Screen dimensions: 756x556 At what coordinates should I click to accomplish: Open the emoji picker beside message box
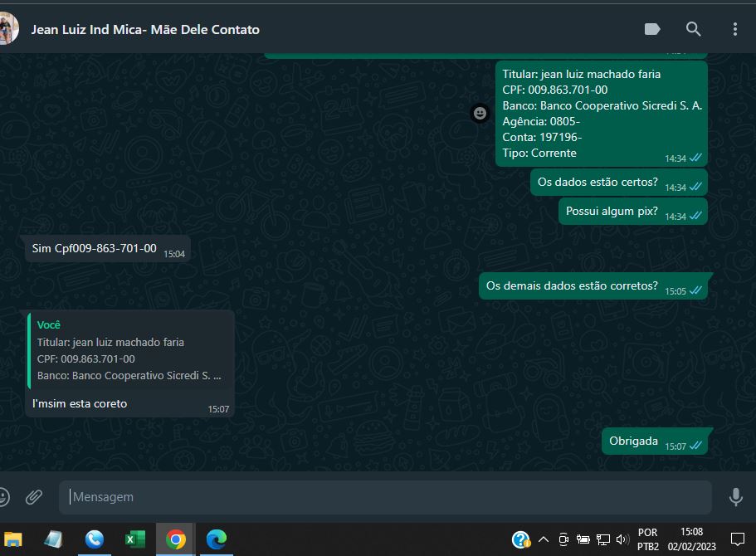(3, 497)
